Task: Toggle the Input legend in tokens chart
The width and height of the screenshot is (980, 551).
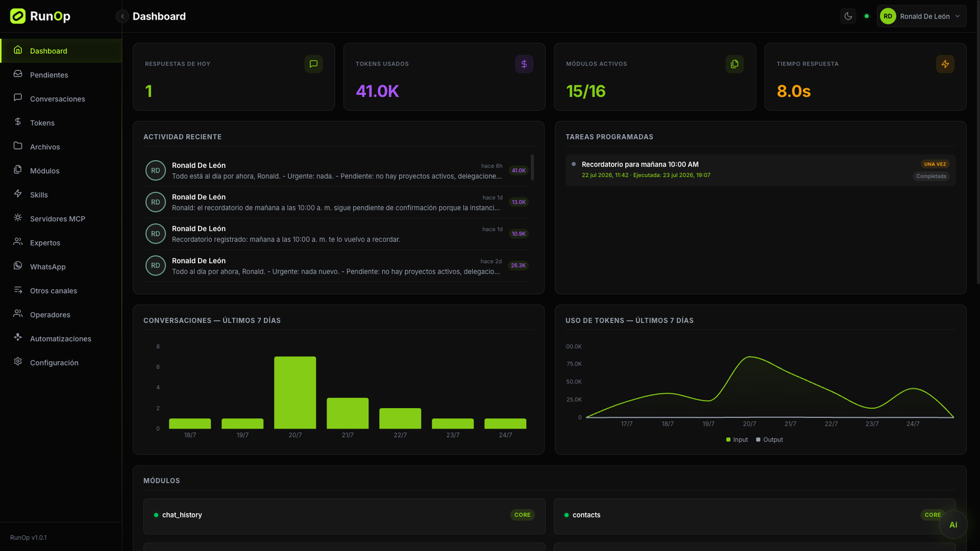Action: point(737,440)
